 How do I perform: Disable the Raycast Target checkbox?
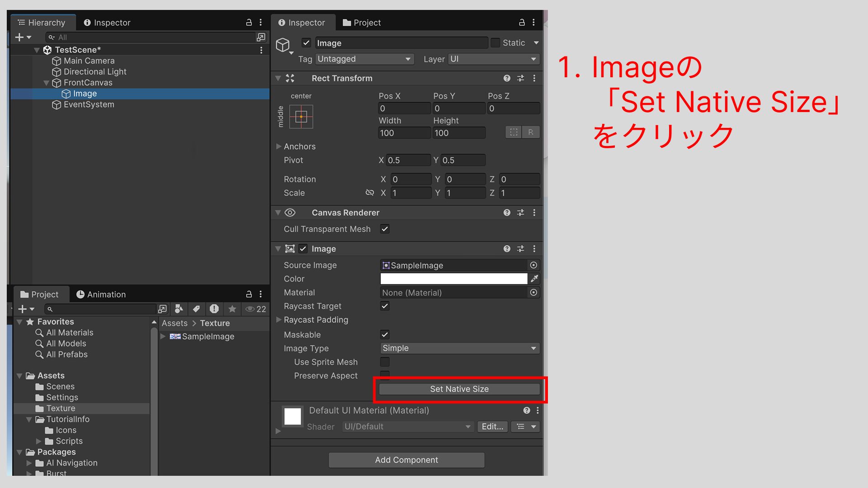click(385, 306)
